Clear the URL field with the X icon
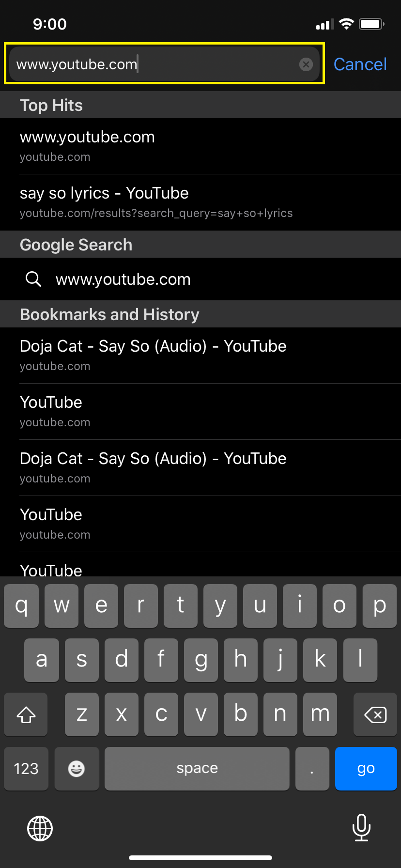The width and height of the screenshot is (401, 868). coord(306,64)
